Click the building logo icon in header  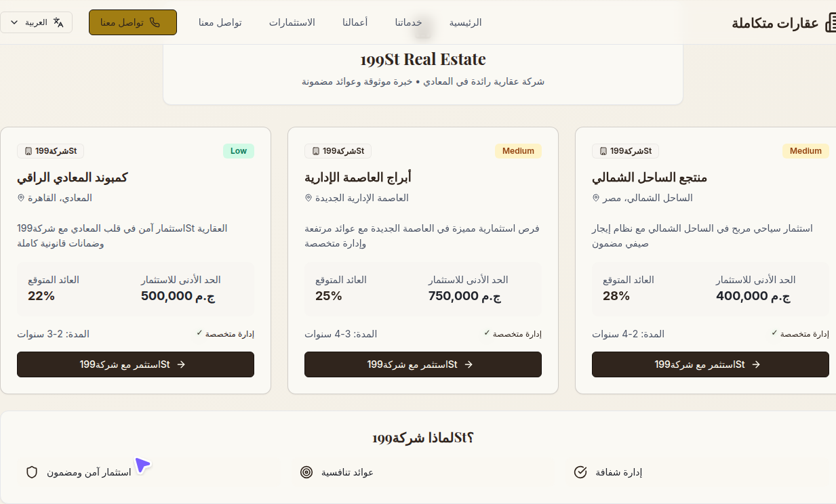(x=831, y=23)
